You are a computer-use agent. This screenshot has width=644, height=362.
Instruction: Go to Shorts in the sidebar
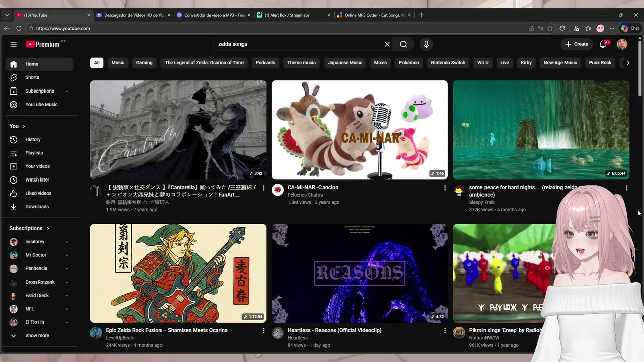(40, 77)
